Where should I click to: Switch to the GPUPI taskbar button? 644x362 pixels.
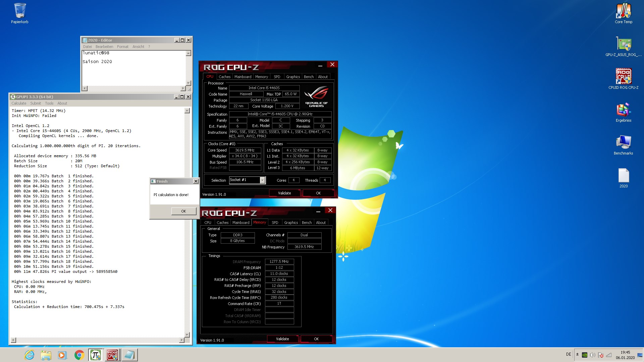coord(96,355)
